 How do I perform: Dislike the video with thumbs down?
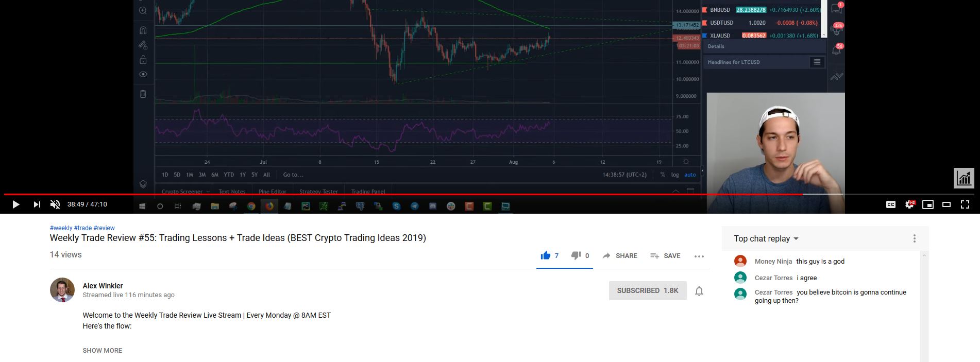(x=576, y=256)
